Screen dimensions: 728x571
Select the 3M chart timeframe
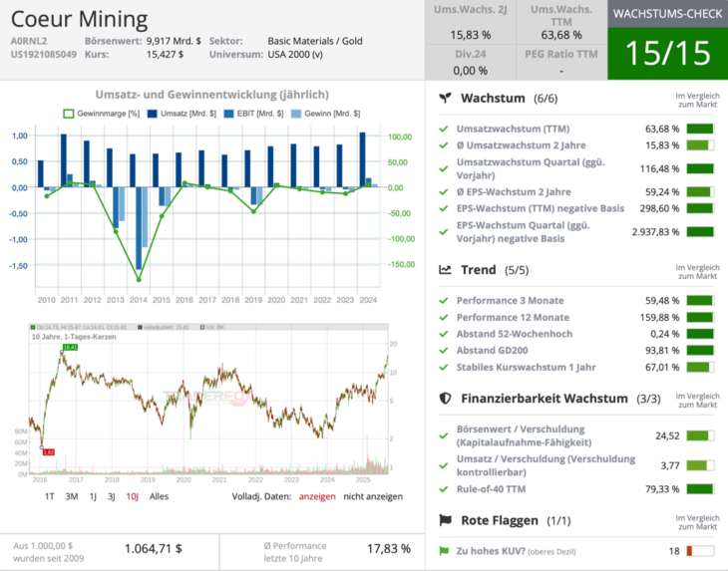(72, 496)
